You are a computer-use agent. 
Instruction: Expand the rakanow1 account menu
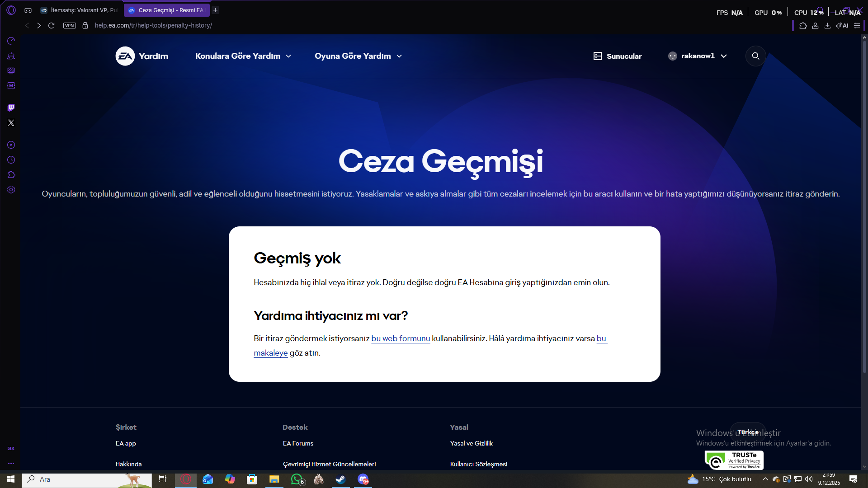click(698, 56)
